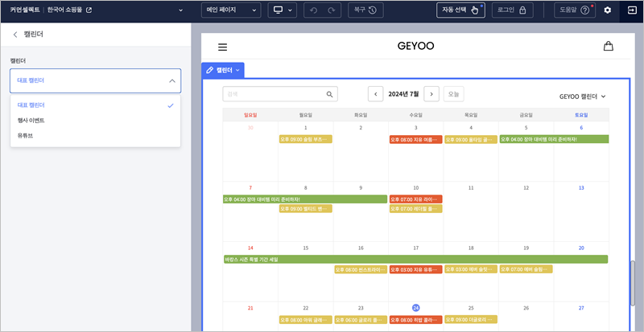Click the date 21 Sunday cell number

(x=250, y=308)
